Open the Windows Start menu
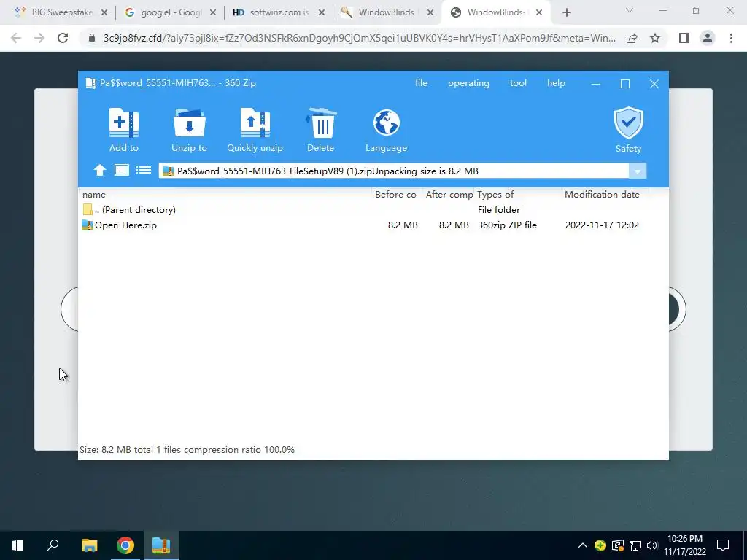Viewport: 747px width, 560px height. point(18,545)
